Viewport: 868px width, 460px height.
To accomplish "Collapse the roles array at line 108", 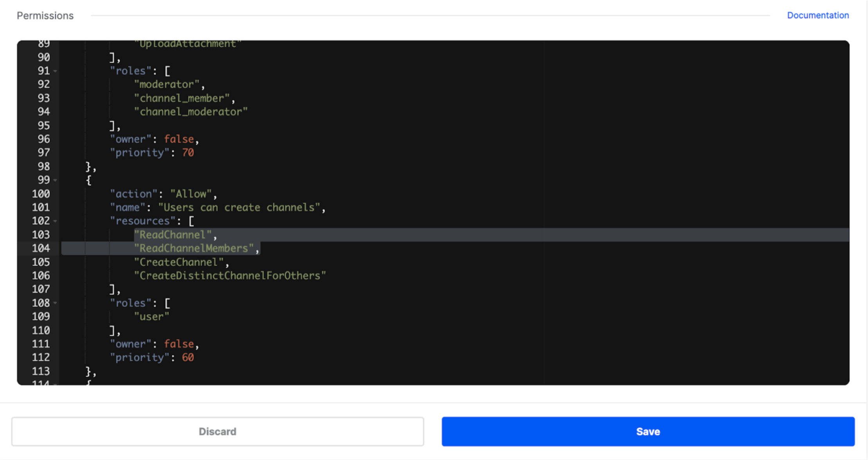I will [x=55, y=303].
